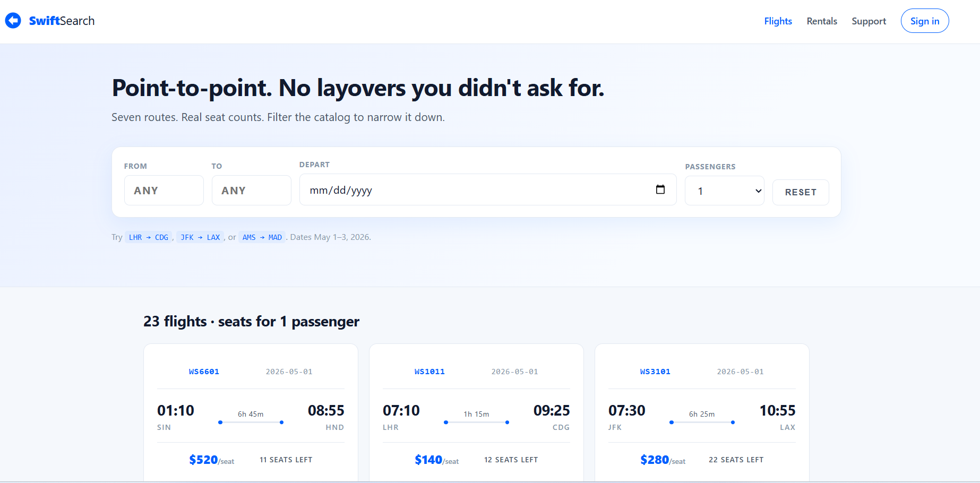Viewport: 980px width, 483px height.
Task: Select the AMS → MAD suggested route chip
Action: [262, 237]
